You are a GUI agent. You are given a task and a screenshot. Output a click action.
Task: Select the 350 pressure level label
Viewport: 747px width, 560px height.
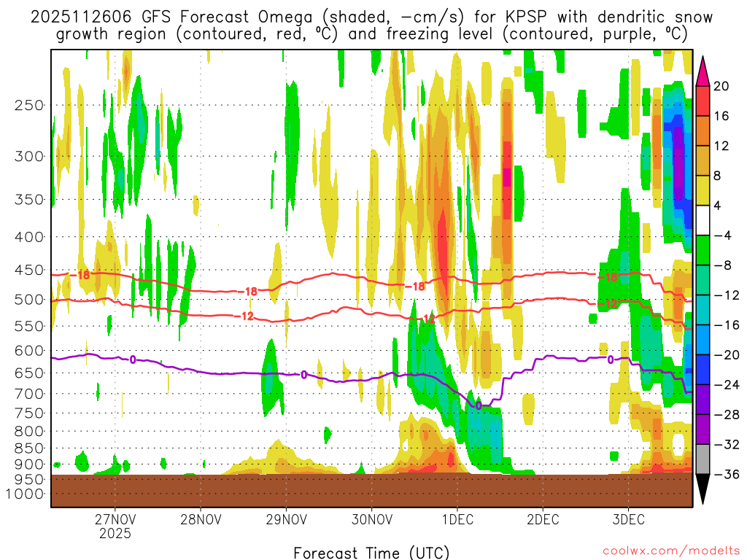click(29, 200)
